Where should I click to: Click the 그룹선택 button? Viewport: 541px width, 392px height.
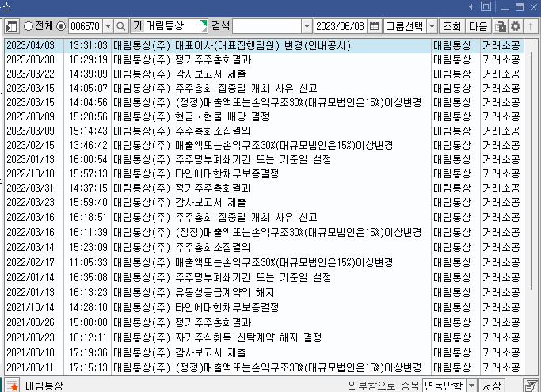(405, 26)
